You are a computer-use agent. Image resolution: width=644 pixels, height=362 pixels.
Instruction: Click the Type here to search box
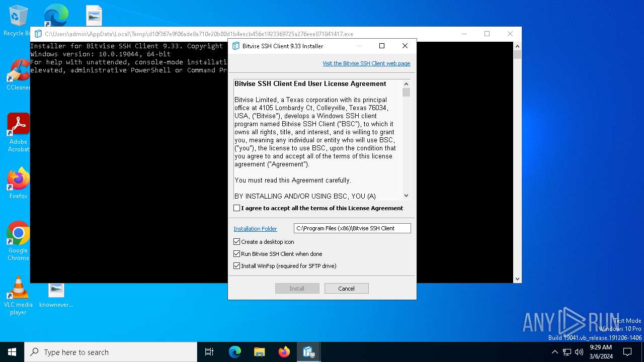[x=111, y=352]
